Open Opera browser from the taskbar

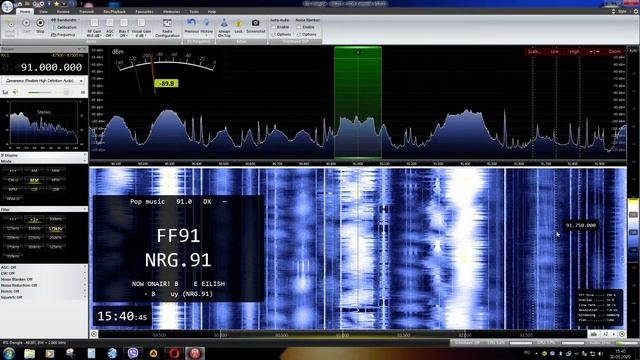click(x=174, y=353)
